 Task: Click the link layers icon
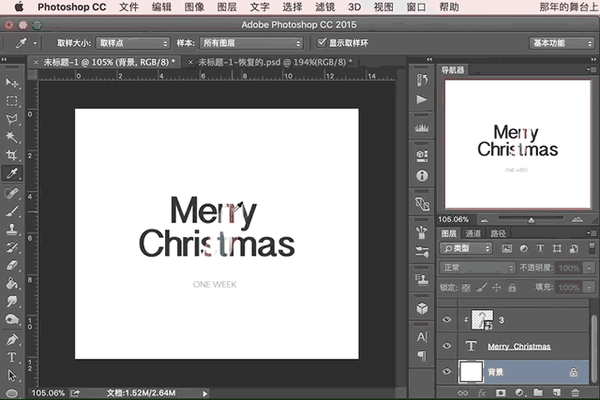click(x=463, y=392)
